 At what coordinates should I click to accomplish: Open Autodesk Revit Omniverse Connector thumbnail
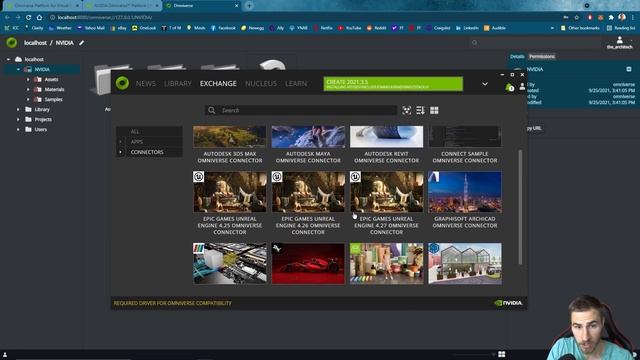[x=386, y=136]
